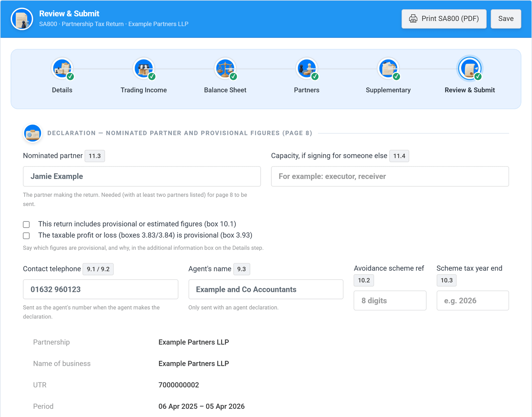
Task: Click the provisional or estimated figures label text
Action: tap(137, 224)
